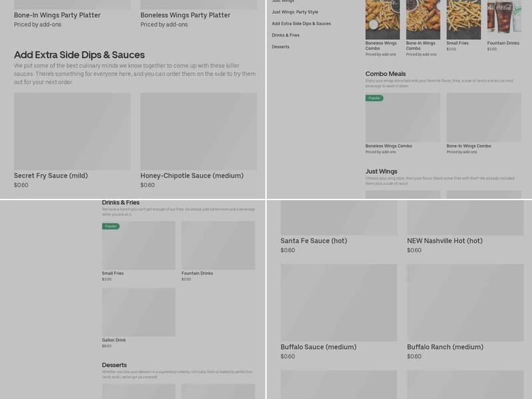Choose the Santa Fe Sauce (hot) item

click(x=338, y=217)
